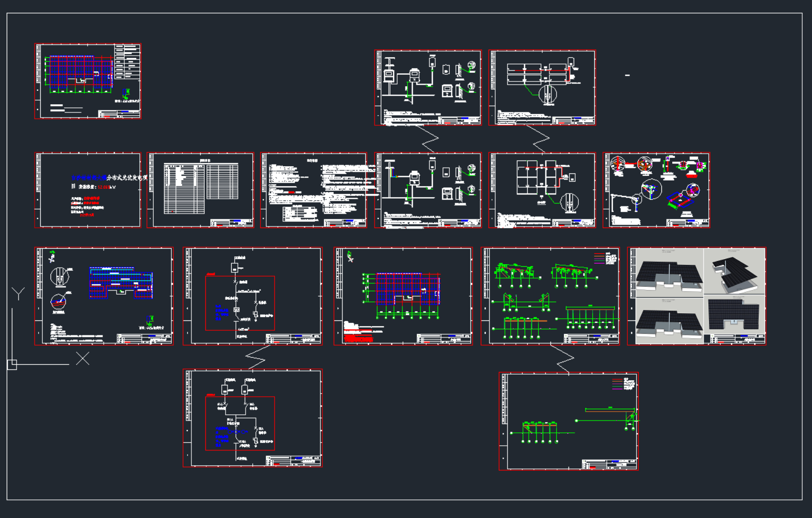Select the central large circle in node details sheet
The width and height of the screenshot is (812, 518).
pos(651,189)
